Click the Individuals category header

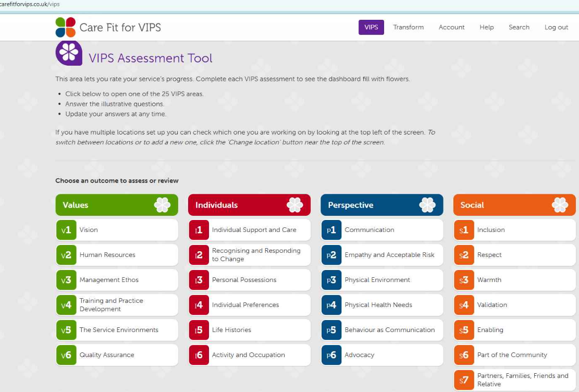pyautogui.click(x=249, y=205)
